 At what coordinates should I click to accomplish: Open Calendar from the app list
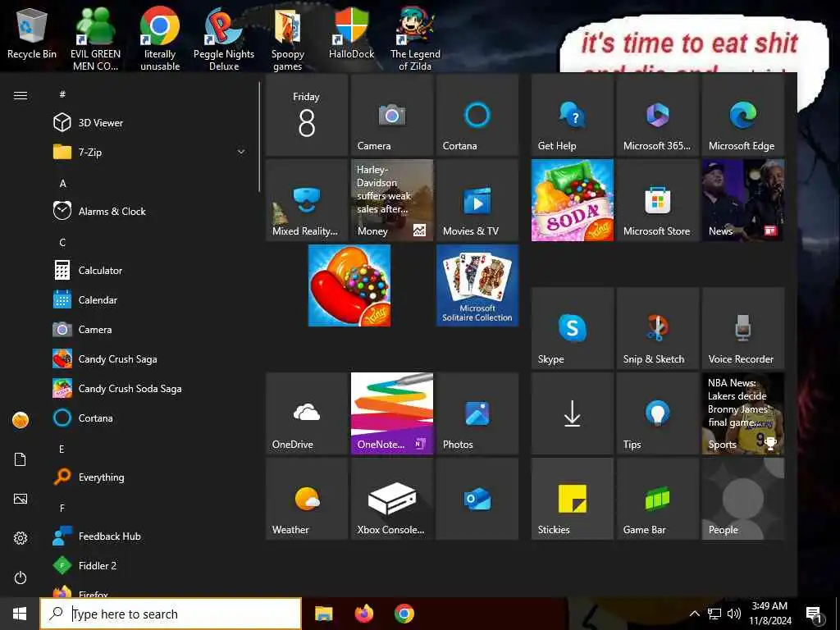[150, 300]
